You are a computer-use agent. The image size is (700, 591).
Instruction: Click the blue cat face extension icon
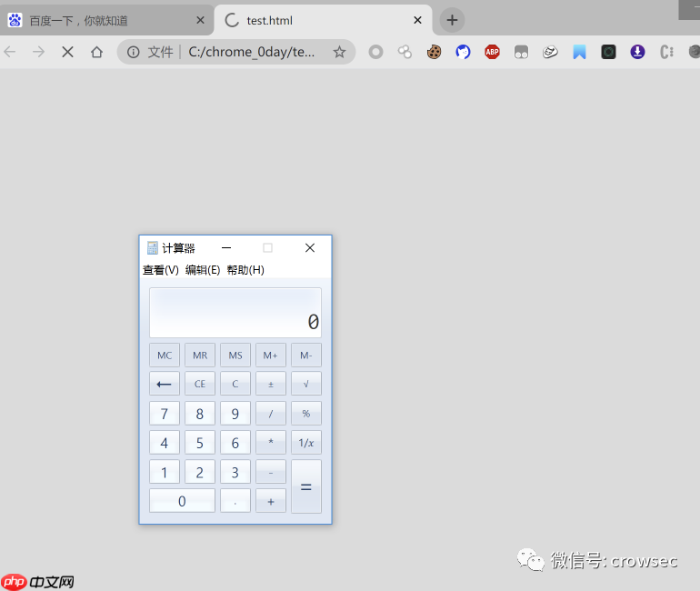pyautogui.click(x=463, y=52)
